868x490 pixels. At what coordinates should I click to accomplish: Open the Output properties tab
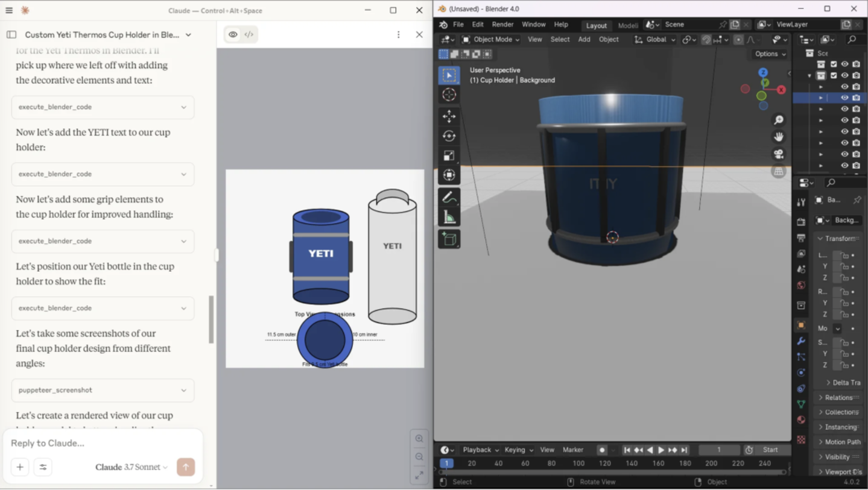pyautogui.click(x=801, y=238)
